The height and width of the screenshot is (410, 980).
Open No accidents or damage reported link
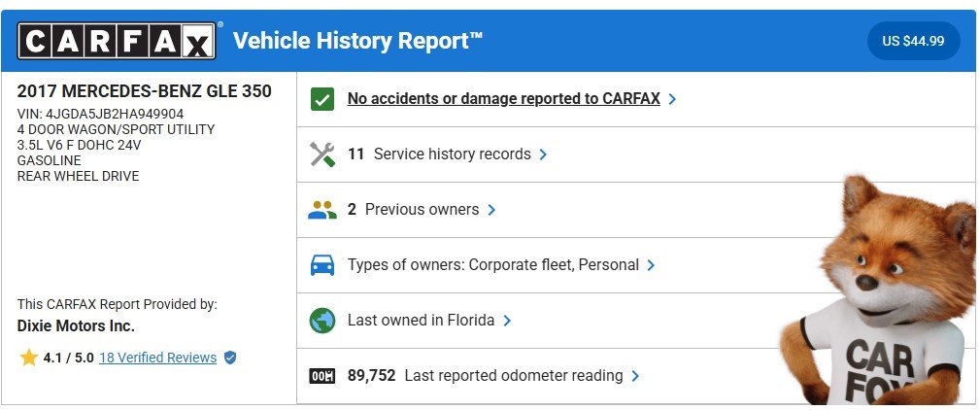(x=503, y=99)
